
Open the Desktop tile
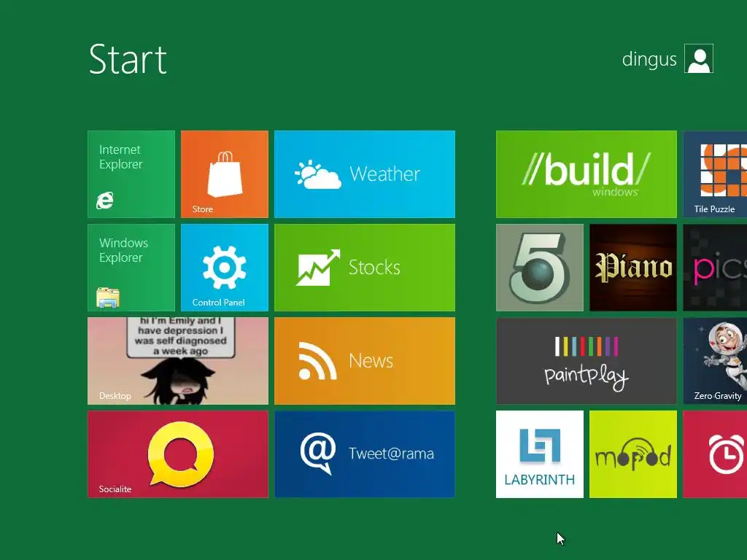coord(178,361)
